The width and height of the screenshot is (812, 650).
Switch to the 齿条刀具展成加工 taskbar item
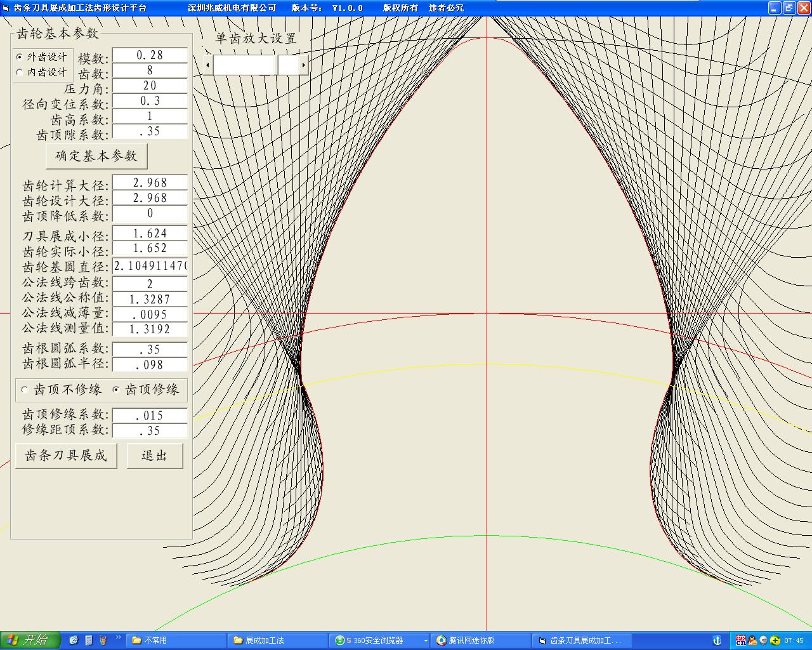pos(582,640)
